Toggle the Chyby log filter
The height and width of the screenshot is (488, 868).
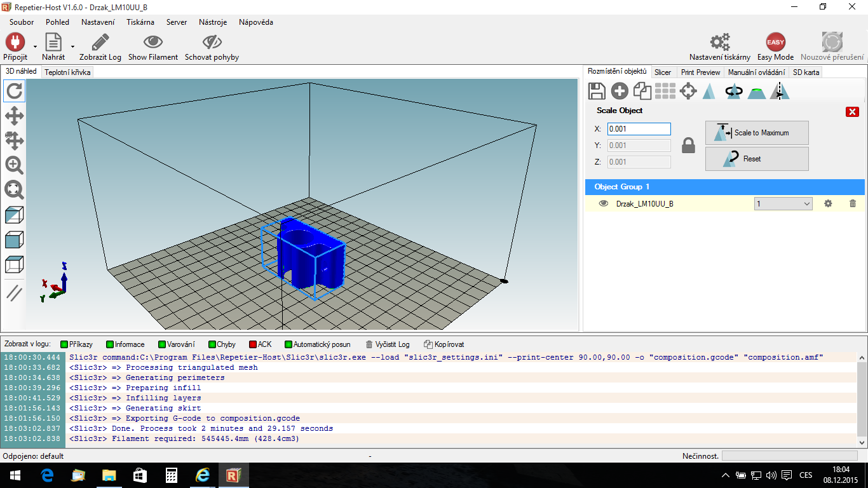(222, 344)
